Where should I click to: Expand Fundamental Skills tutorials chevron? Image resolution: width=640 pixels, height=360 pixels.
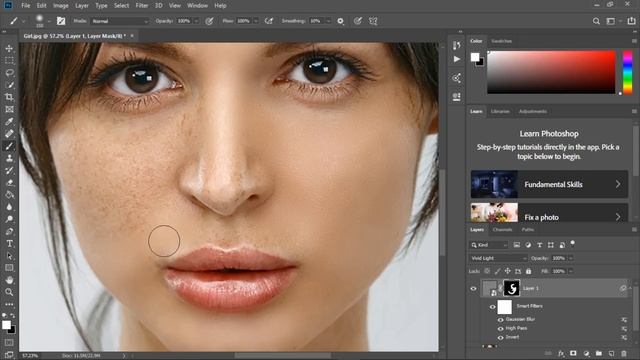pyautogui.click(x=618, y=184)
